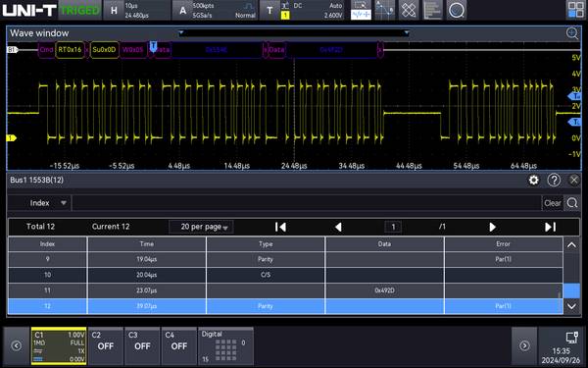
Task: Open help for the Bus1 panel
Action: 554,181
